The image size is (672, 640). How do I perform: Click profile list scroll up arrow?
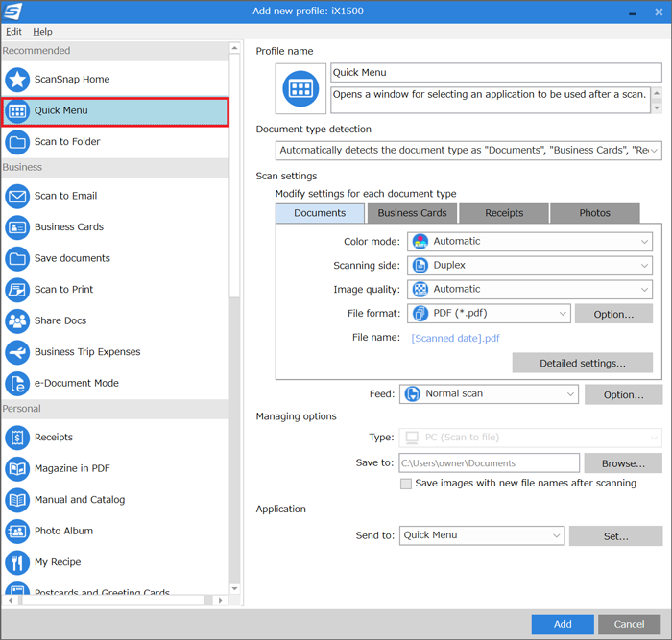pos(234,48)
